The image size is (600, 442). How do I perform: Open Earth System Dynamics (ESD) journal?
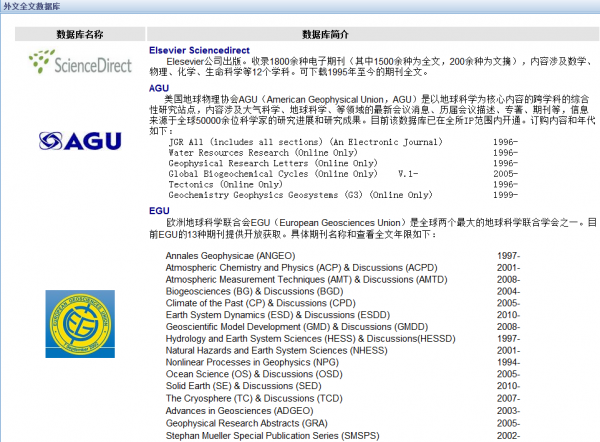tap(278, 315)
